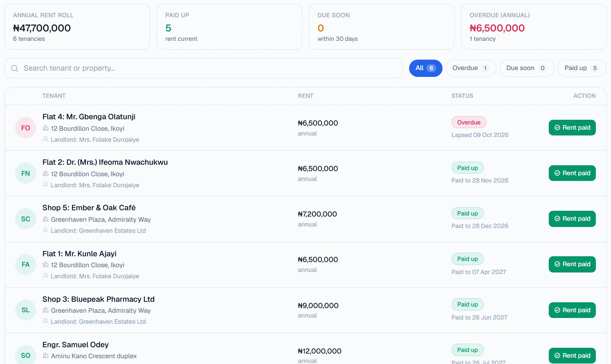Viewport: 611px width, 364px height.
Task: Select the All filter tab
Action: click(x=426, y=68)
